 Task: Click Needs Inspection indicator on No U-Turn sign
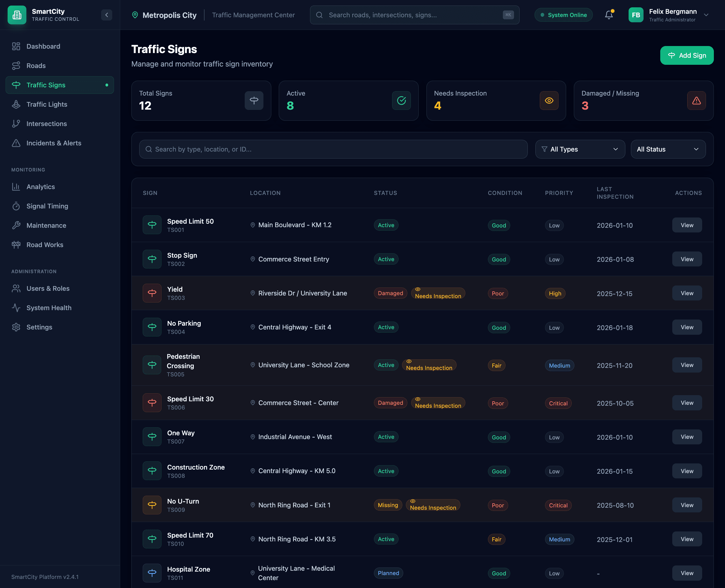pyautogui.click(x=433, y=505)
